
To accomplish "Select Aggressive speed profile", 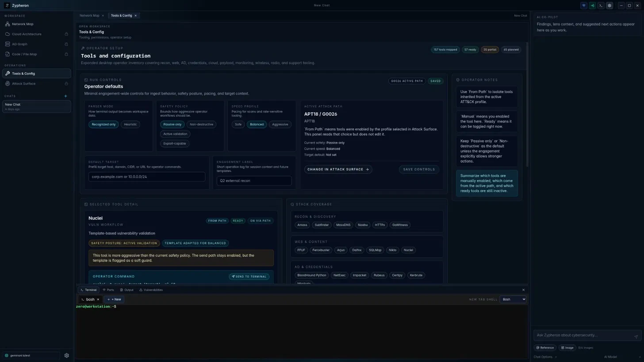I will pos(280,125).
